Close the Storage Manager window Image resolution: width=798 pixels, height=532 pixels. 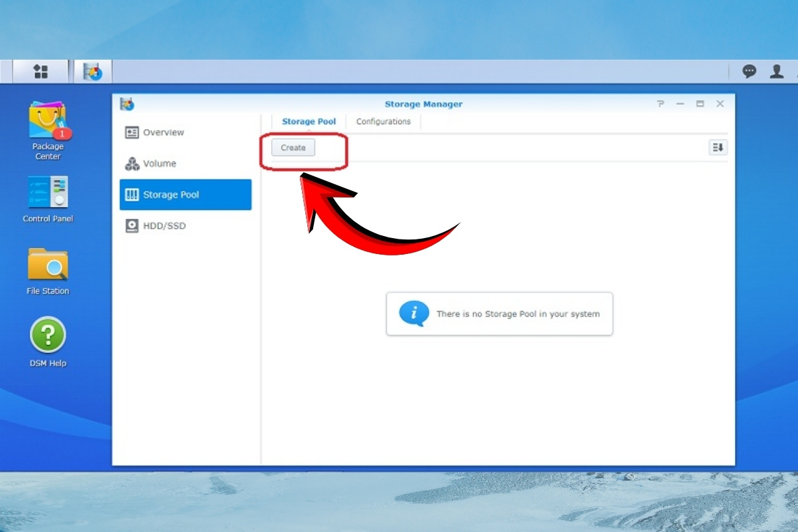click(720, 104)
